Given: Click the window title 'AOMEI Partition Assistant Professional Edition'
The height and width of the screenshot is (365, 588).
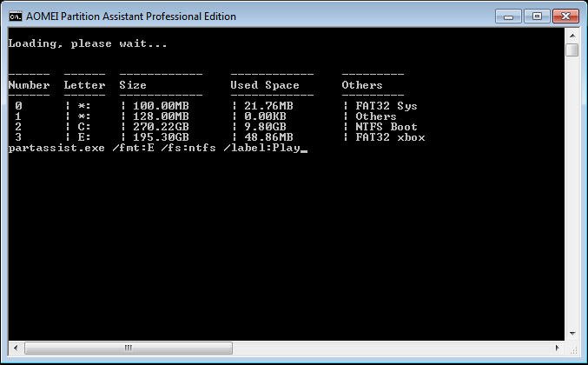Looking at the screenshot, I should 131,17.
